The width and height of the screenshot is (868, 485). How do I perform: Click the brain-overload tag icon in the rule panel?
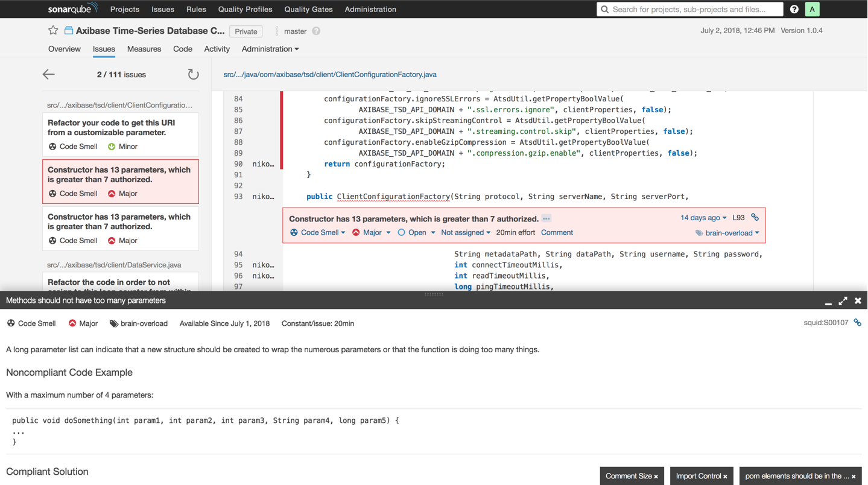pos(113,324)
